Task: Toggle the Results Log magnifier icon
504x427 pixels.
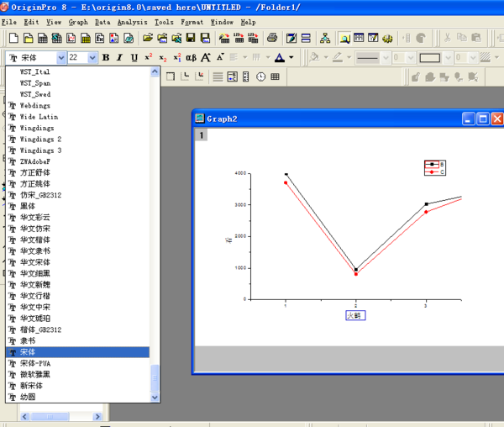Action: tap(344, 39)
